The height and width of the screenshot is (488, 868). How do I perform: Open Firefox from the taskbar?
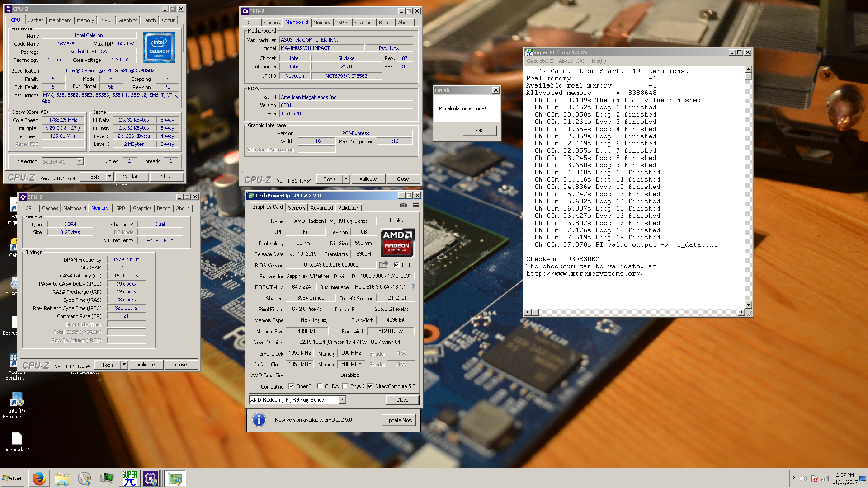39,479
